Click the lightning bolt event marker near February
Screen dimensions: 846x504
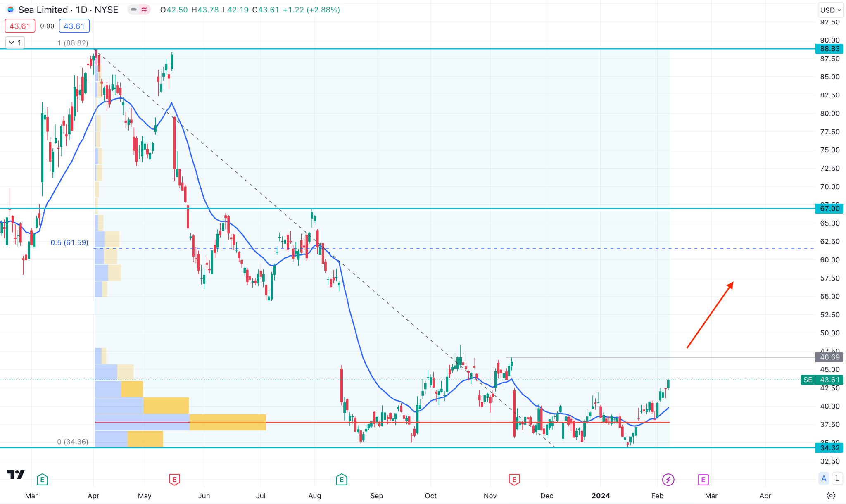(668, 480)
